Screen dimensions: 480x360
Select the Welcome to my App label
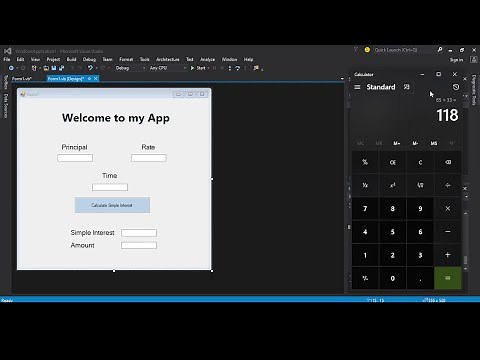pyautogui.click(x=116, y=118)
